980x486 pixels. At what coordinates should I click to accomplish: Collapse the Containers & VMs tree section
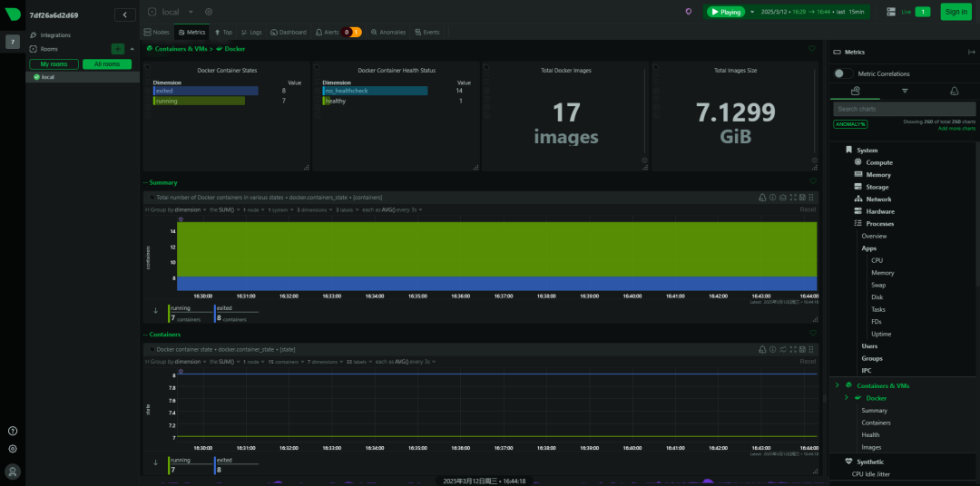pos(837,385)
